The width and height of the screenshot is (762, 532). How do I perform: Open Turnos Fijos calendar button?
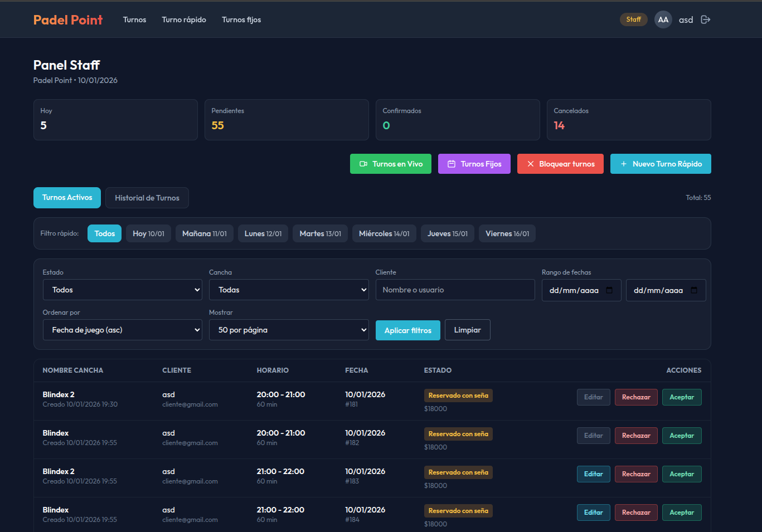(x=474, y=164)
